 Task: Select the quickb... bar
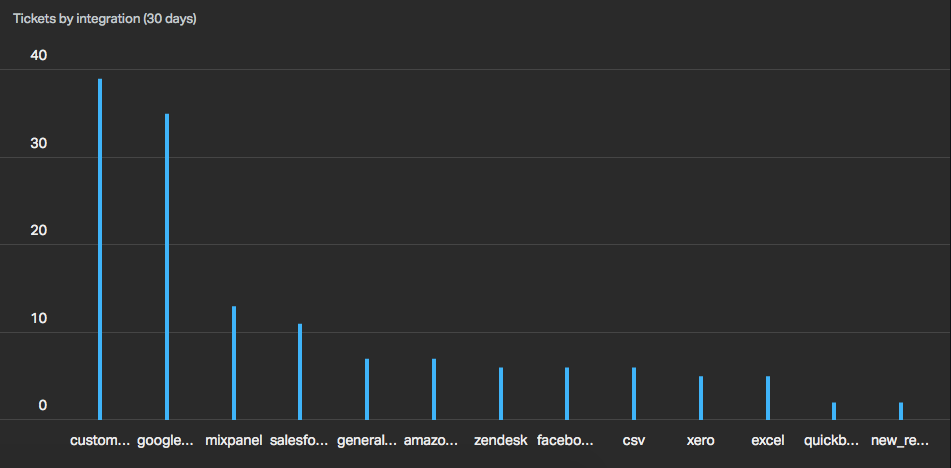(x=834, y=411)
